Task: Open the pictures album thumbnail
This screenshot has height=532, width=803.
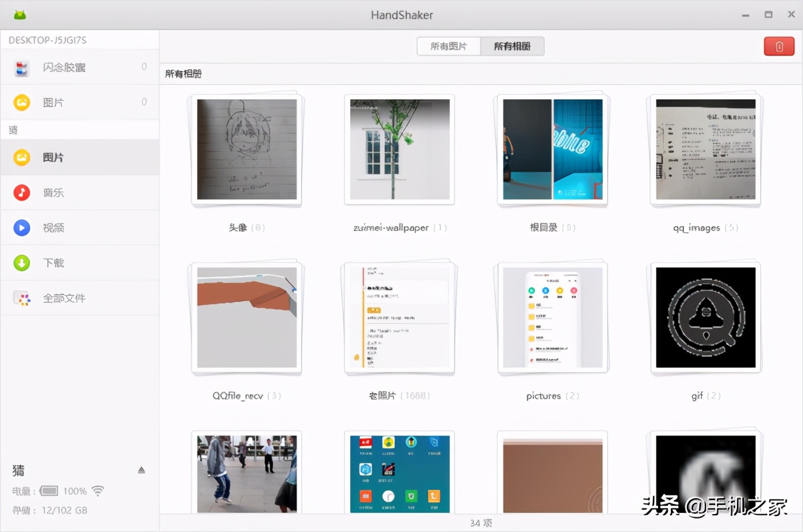Action: pyautogui.click(x=552, y=318)
